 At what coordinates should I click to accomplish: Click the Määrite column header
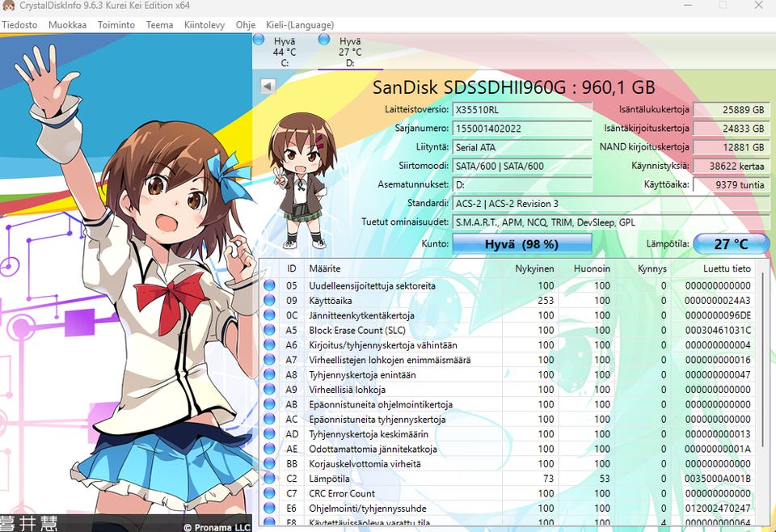(403, 268)
